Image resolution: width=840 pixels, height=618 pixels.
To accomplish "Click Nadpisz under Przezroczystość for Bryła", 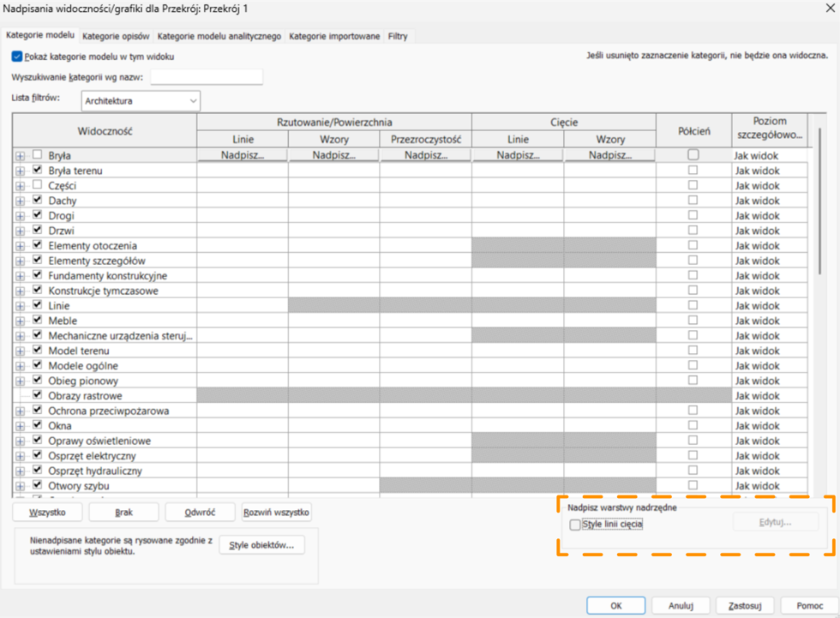I will tap(426, 156).
